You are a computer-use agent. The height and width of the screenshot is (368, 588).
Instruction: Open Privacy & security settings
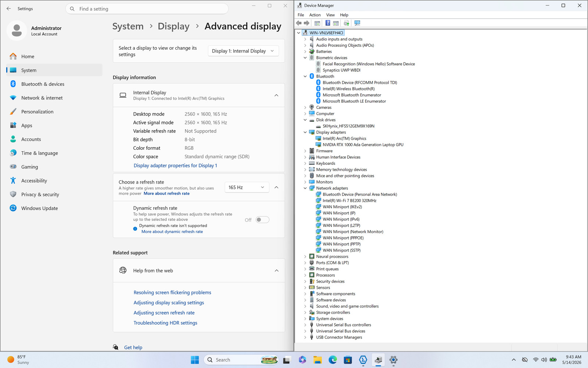click(x=54, y=194)
